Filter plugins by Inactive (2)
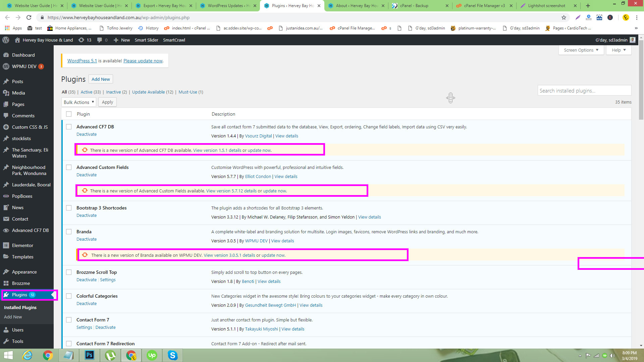The height and width of the screenshot is (362, 644). [x=116, y=92]
